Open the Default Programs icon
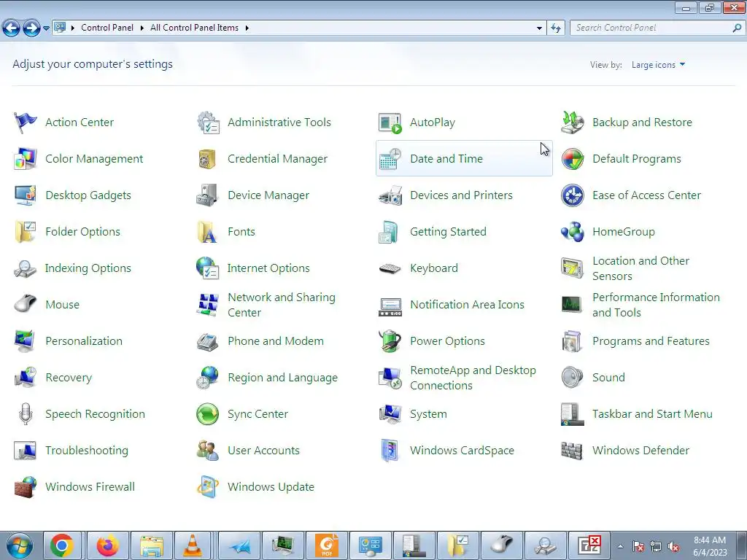This screenshot has height=560, width=747. pyautogui.click(x=572, y=159)
